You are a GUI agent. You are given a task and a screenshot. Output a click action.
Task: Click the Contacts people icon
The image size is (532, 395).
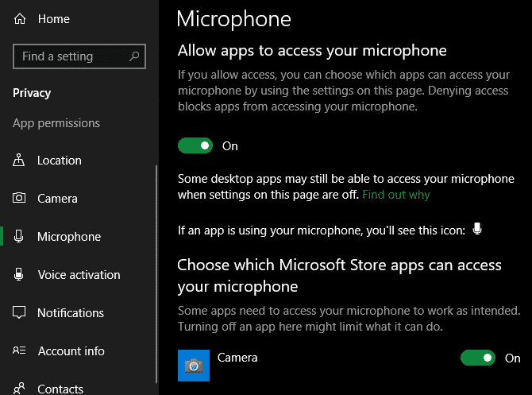pos(19,388)
